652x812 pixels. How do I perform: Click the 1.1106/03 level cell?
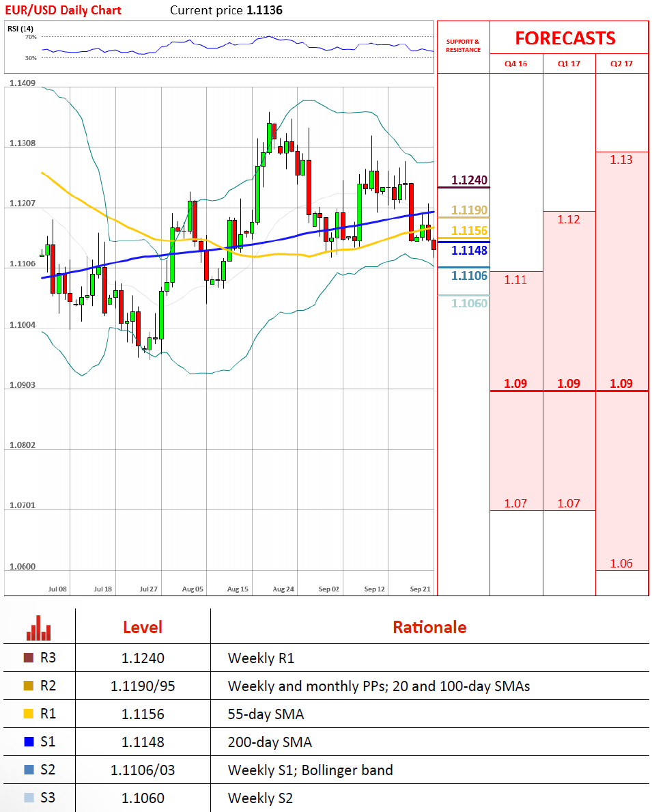(x=143, y=770)
